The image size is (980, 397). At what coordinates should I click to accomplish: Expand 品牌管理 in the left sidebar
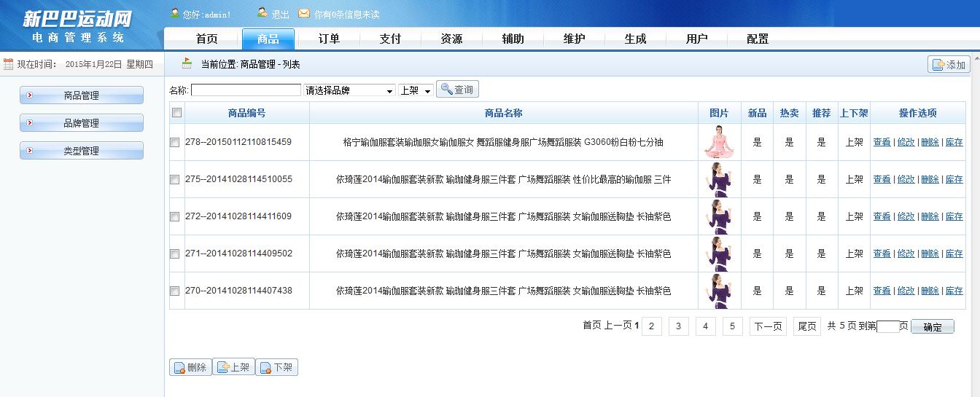[81, 123]
